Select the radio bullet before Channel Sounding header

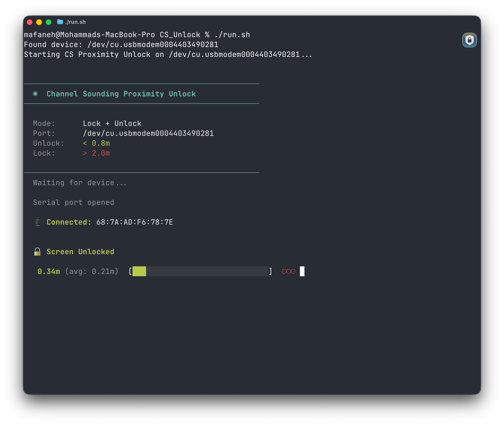click(x=35, y=94)
